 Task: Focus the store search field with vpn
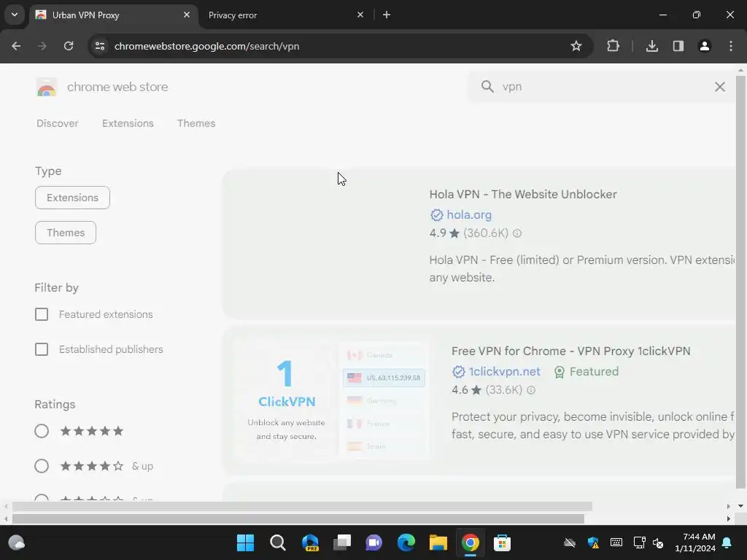pos(603,87)
